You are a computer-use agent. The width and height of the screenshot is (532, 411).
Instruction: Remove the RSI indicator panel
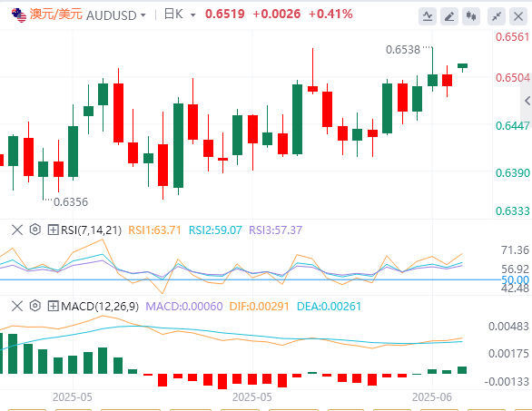(17, 230)
